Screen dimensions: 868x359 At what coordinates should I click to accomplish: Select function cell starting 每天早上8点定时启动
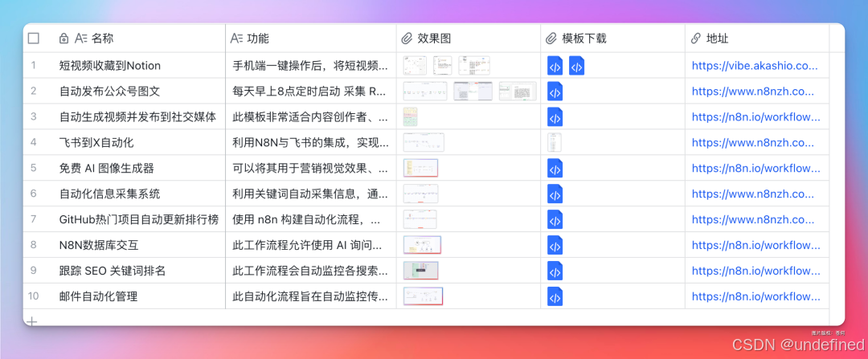coord(311,92)
